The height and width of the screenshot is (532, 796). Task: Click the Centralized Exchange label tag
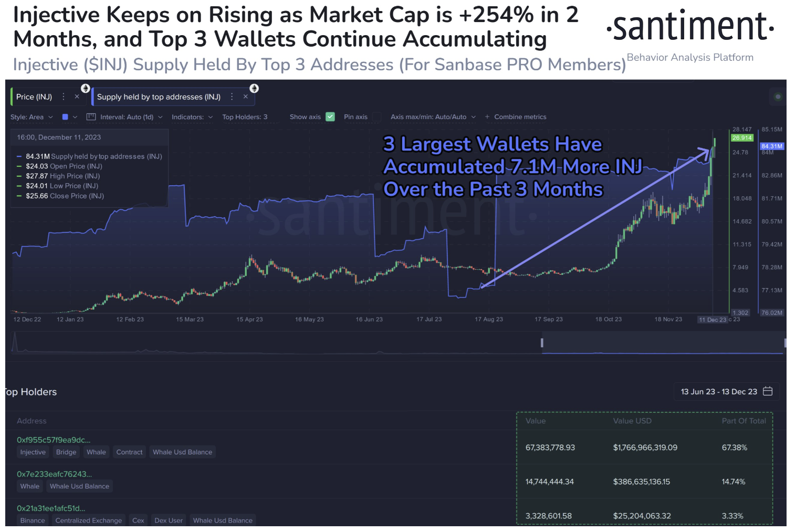(x=88, y=520)
